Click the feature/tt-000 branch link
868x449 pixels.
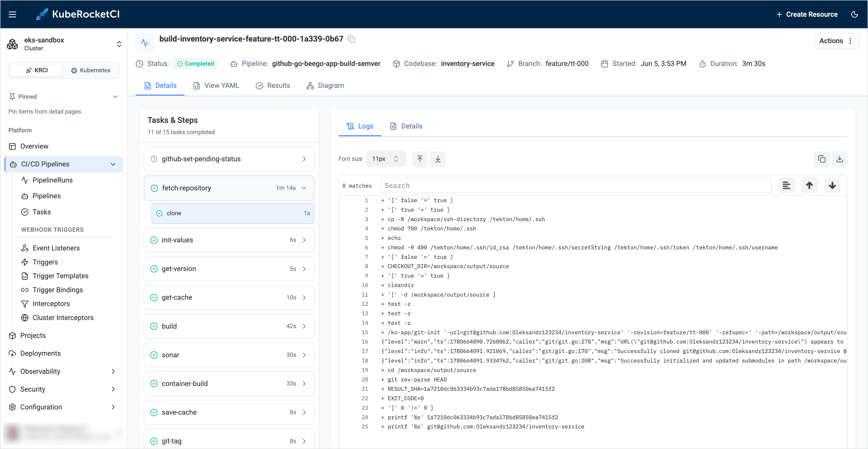point(567,64)
